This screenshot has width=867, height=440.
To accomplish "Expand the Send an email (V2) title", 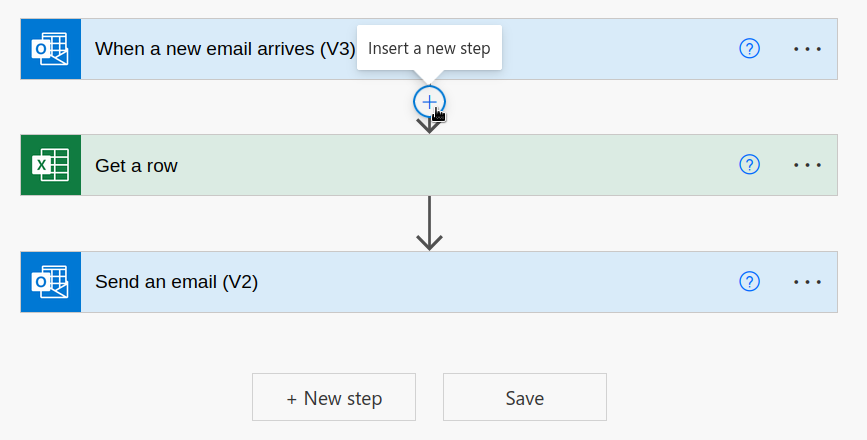I will (176, 282).
